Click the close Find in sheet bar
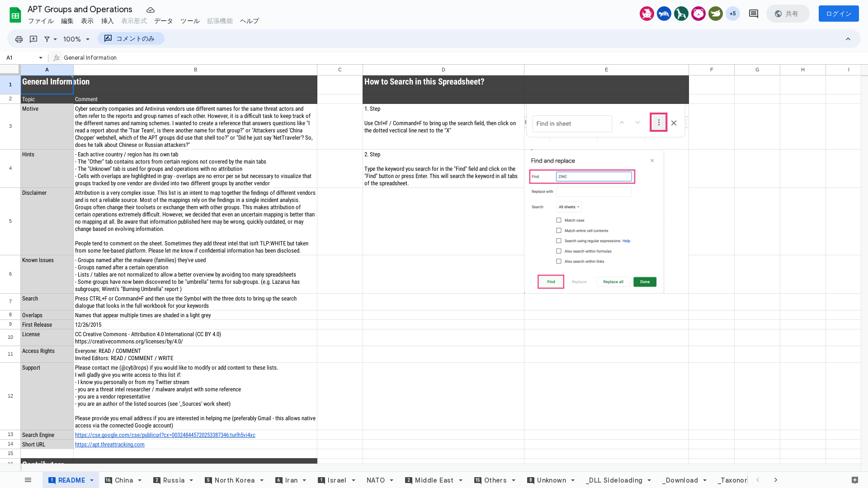Image resolution: width=868 pixels, height=488 pixels. 674,123
